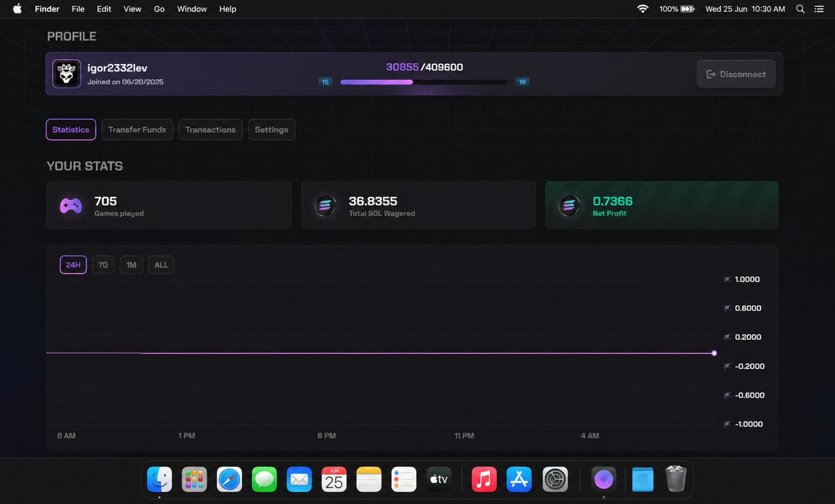Open the Edit menu

(104, 9)
